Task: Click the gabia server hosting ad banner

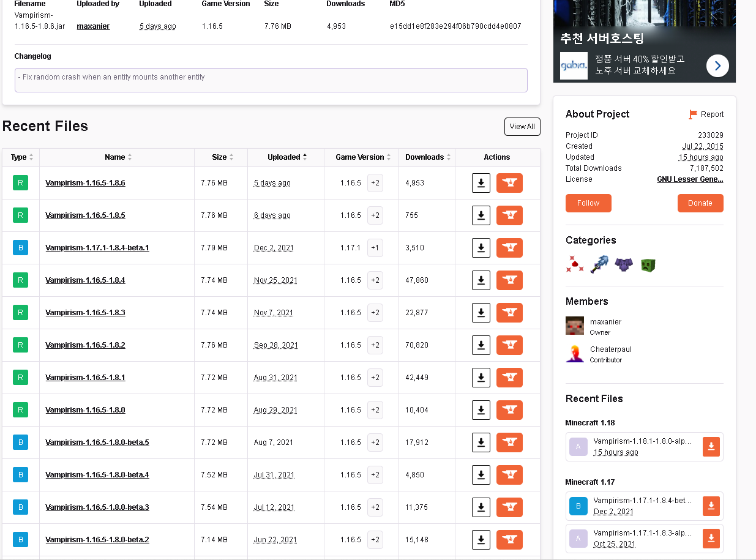Action: (645, 41)
